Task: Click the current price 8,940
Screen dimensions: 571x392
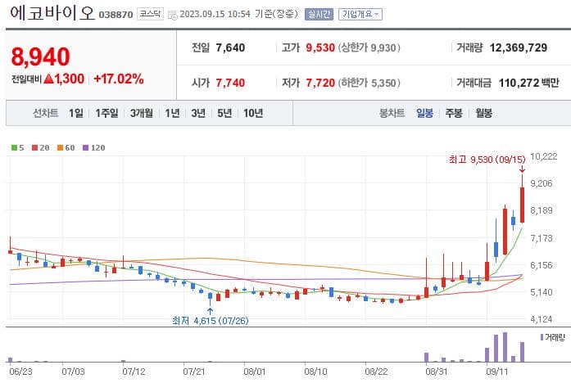Action: 40,56
